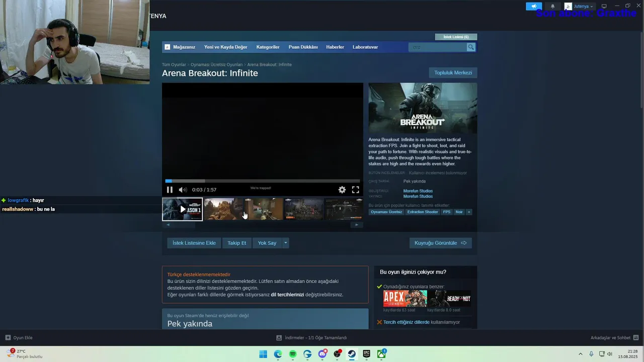
Task: Expand the Yok Say dropdown arrow
Action: 285,243
